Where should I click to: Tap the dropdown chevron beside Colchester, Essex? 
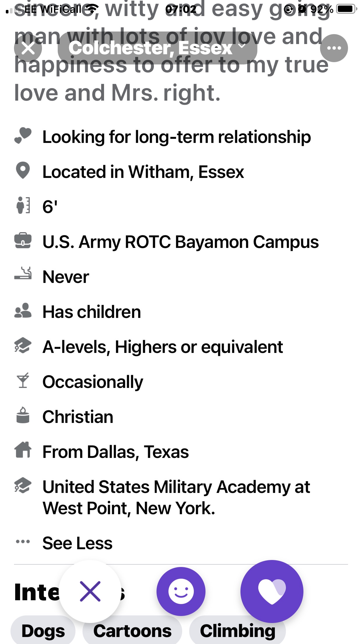coord(242,45)
